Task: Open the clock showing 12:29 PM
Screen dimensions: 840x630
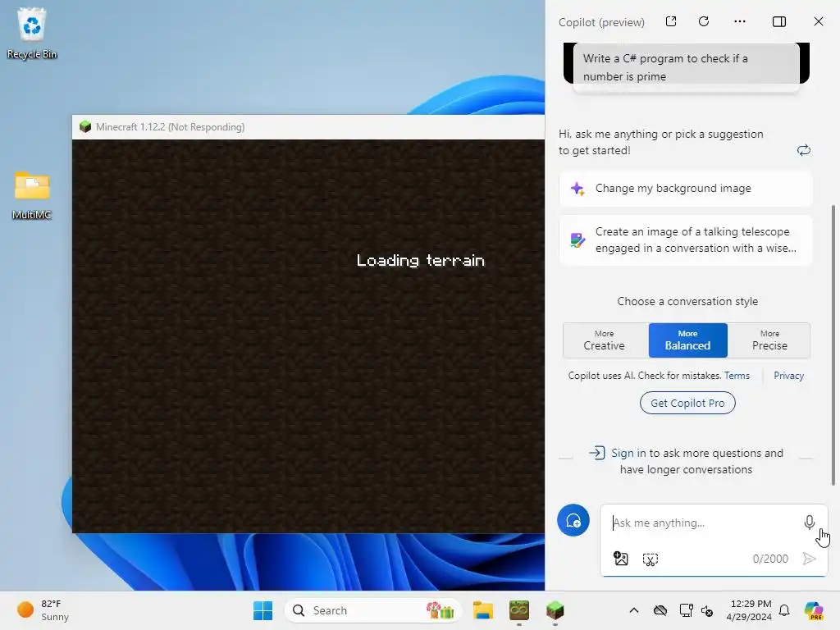Action: point(749,610)
